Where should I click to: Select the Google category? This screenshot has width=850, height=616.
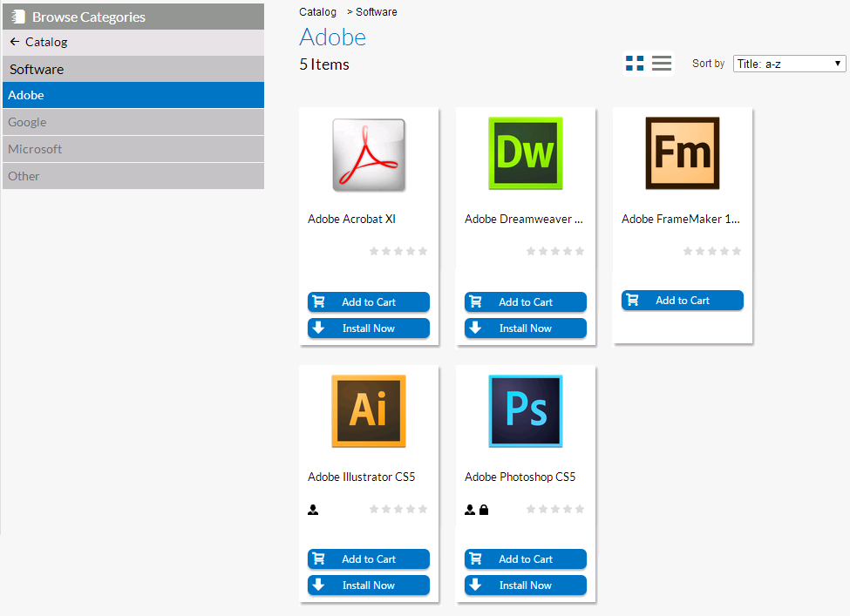tap(133, 121)
